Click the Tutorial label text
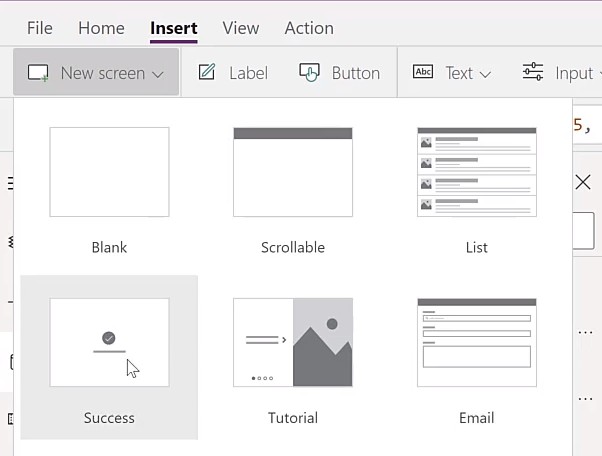 293,418
